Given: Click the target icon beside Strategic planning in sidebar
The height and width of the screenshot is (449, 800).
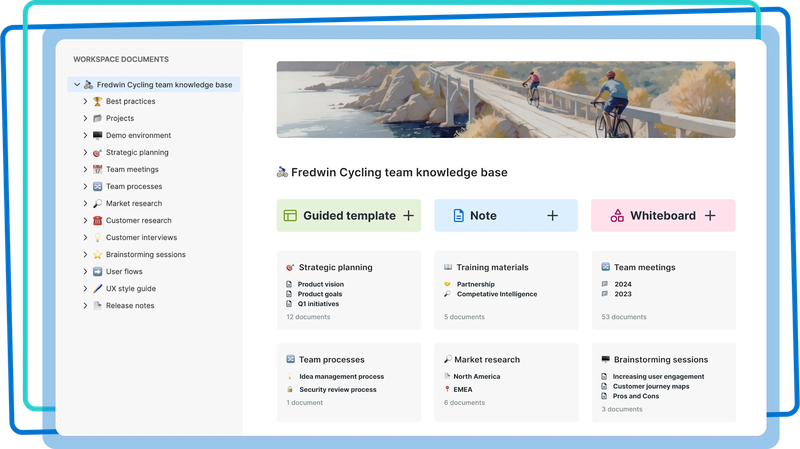Looking at the screenshot, I should 97,153.
